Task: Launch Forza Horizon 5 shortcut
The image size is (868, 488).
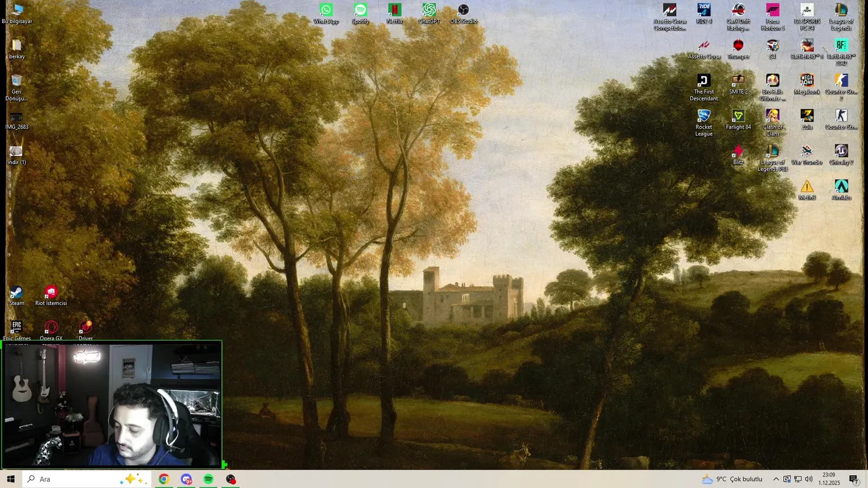Action: tap(772, 17)
